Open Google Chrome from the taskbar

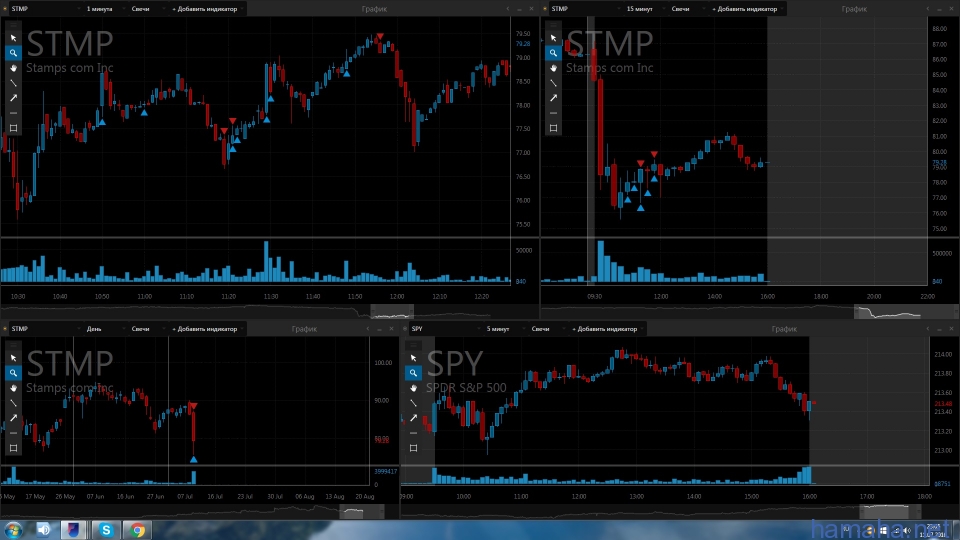click(138, 530)
